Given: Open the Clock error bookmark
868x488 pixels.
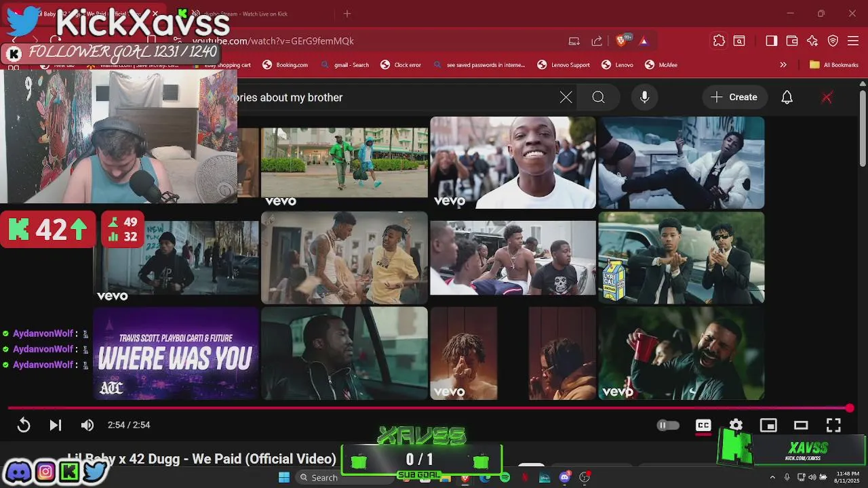Looking at the screenshot, I should tap(401, 65).
